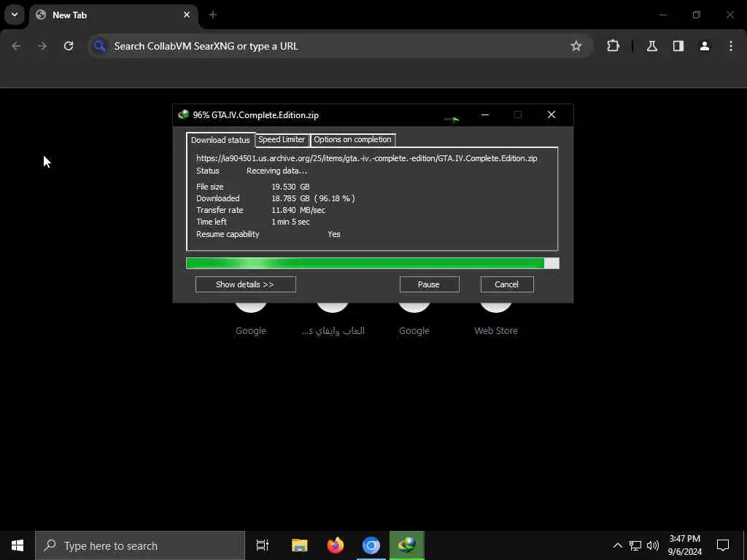The image size is (747, 560).
Task: Click the search engine icon in address bar
Action: click(99, 46)
